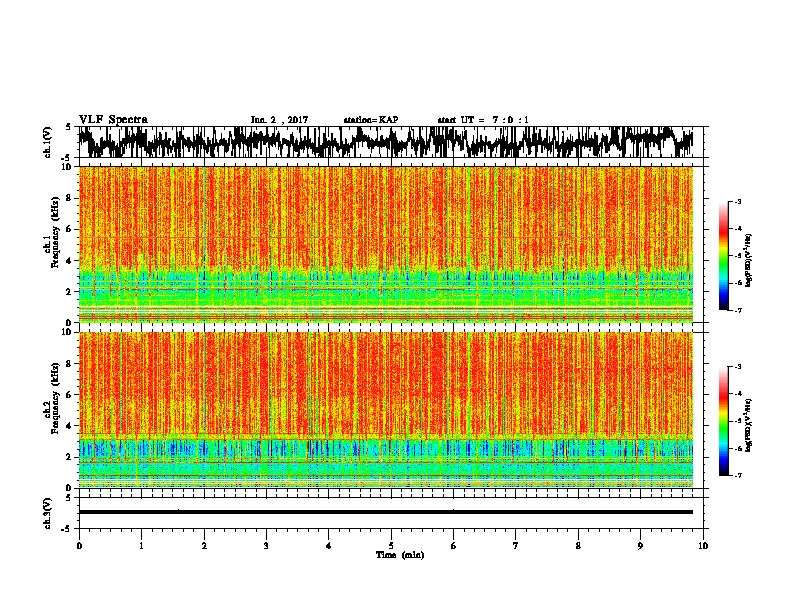Click the time axis tick label "4"
The image size is (792, 612).
click(x=329, y=546)
